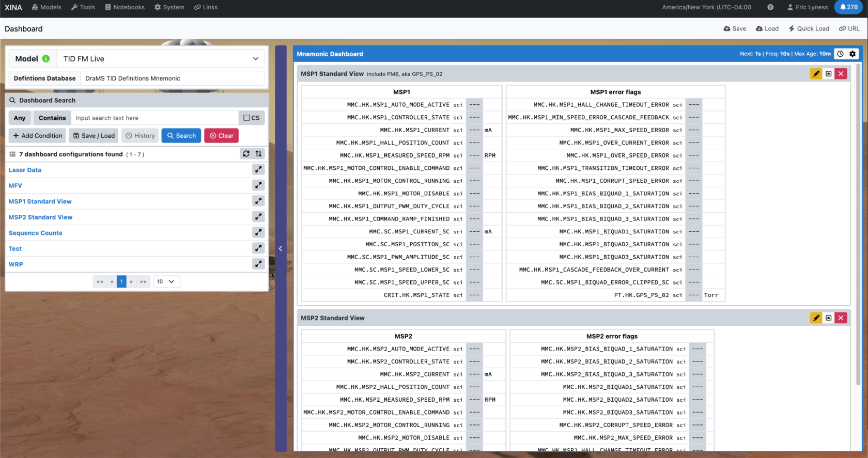The height and width of the screenshot is (458, 868).
Task: Click the Any condition selector
Action: click(x=20, y=118)
